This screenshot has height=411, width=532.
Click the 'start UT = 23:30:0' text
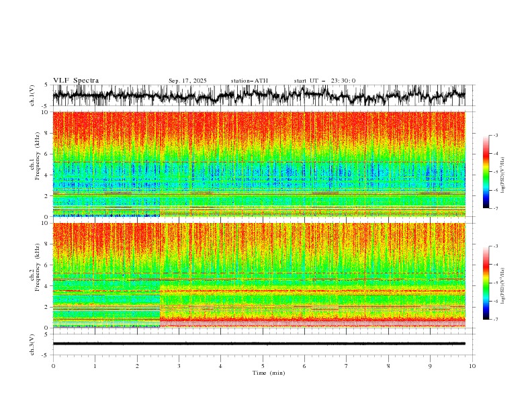click(x=324, y=81)
